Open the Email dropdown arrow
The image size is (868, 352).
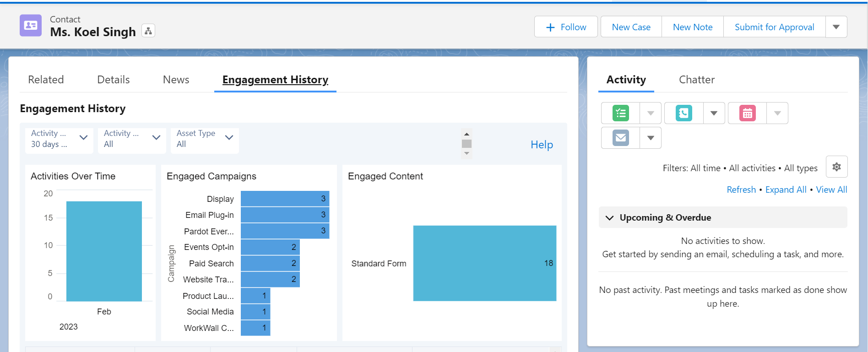click(x=651, y=138)
